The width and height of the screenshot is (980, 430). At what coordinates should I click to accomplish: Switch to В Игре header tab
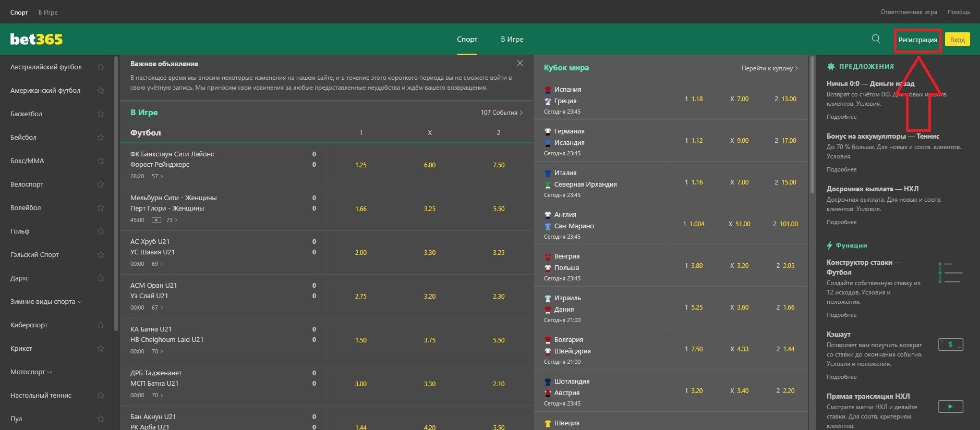512,40
